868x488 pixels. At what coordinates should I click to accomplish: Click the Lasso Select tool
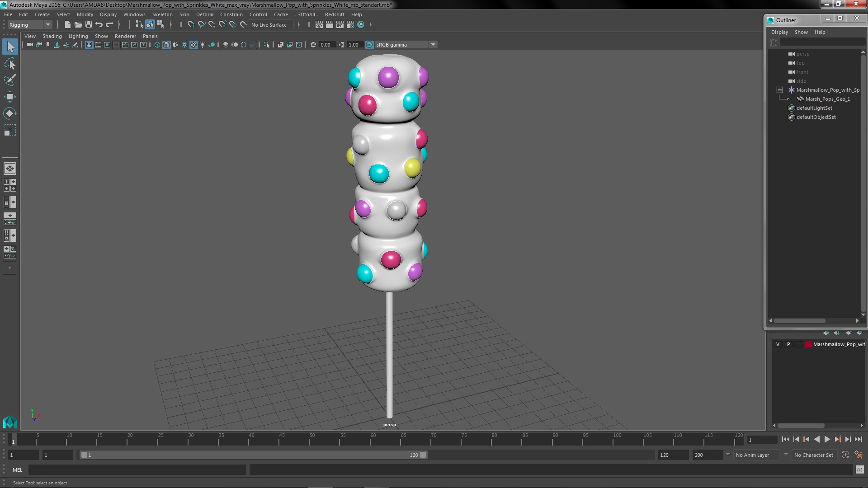[9, 64]
